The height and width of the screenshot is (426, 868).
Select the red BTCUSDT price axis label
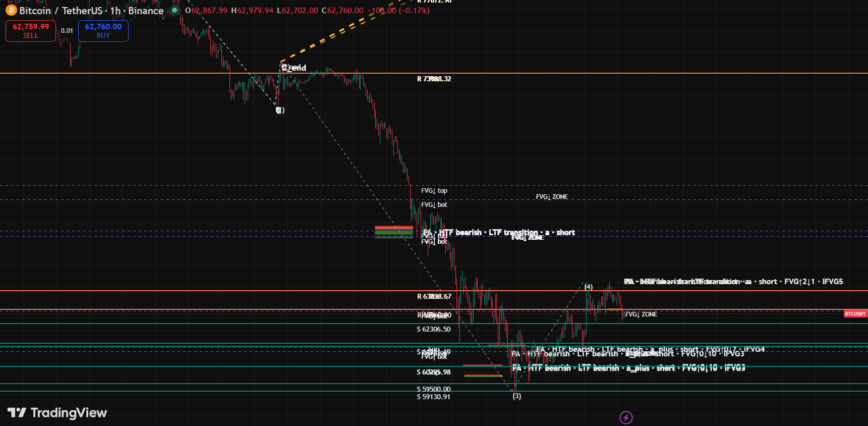(x=855, y=314)
